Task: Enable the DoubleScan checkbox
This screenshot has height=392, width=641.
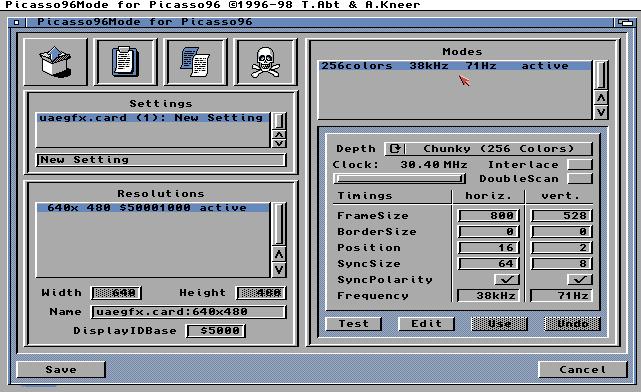Action: click(580, 179)
